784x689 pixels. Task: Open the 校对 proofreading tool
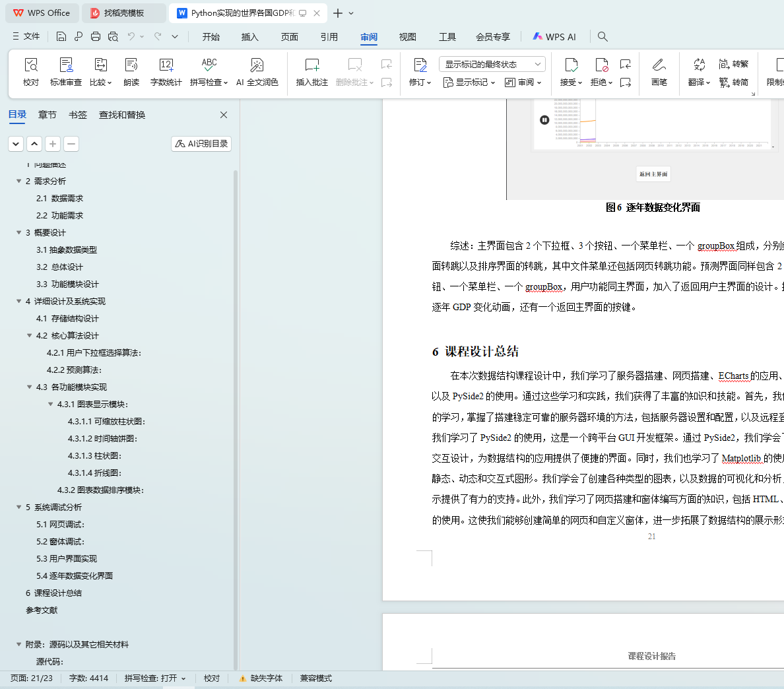click(x=31, y=72)
